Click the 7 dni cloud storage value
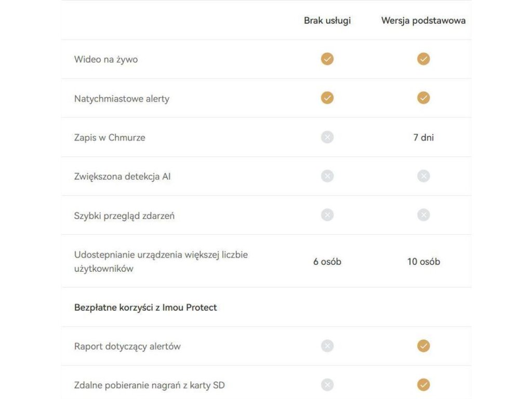Image resolution: width=532 pixels, height=399 pixels. [x=423, y=138]
